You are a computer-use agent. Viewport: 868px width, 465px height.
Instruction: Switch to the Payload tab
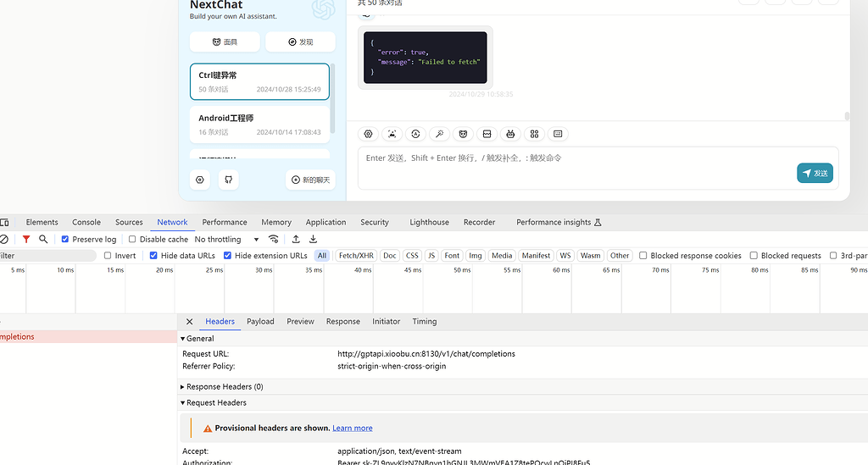260,322
